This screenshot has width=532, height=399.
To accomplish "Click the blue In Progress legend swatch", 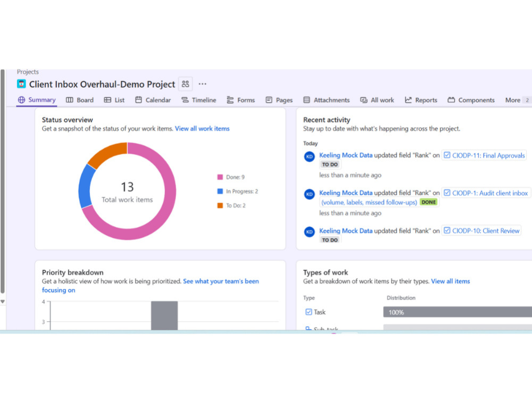I will (x=220, y=192).
